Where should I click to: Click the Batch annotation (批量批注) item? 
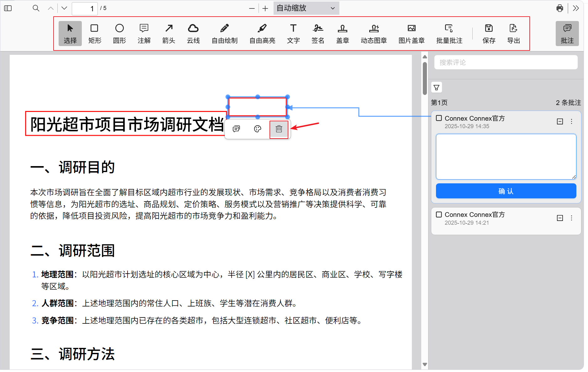(x=449, y=34)
